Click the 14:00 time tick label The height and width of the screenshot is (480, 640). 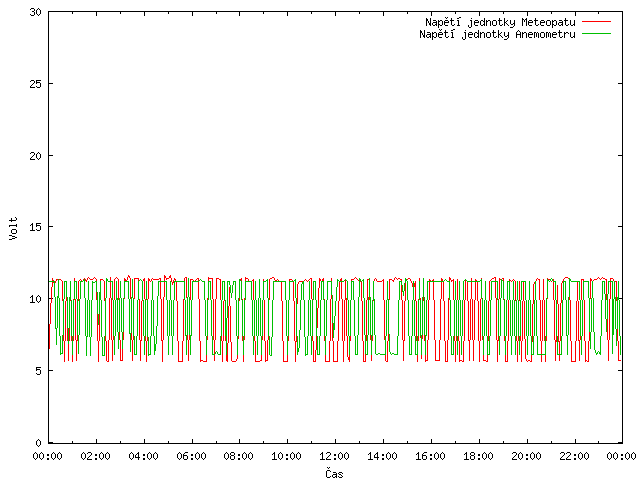click(382, 456)
